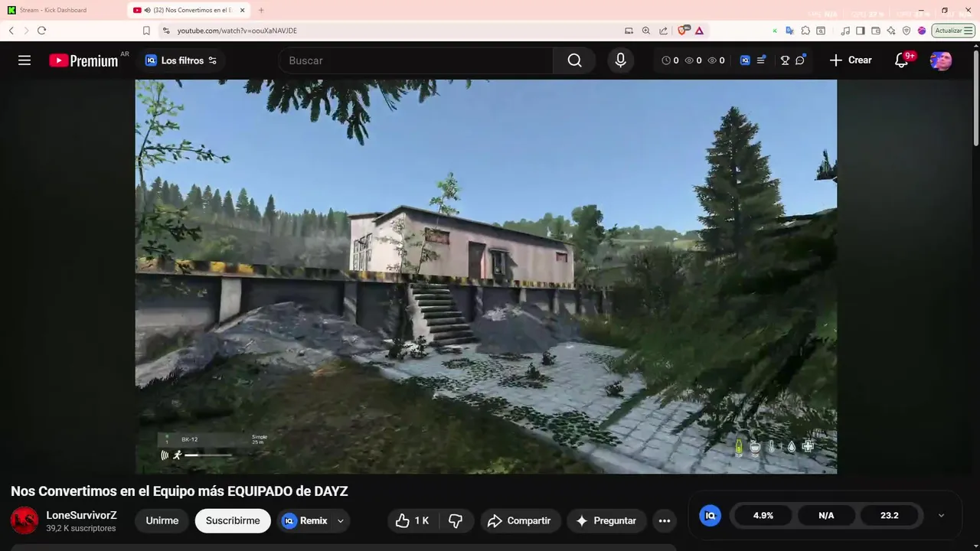Image resolution: width=980 pixels, height=551 pixels.
Task: Open the YouTube hamburger guide menu
Action: coord(24,60)
